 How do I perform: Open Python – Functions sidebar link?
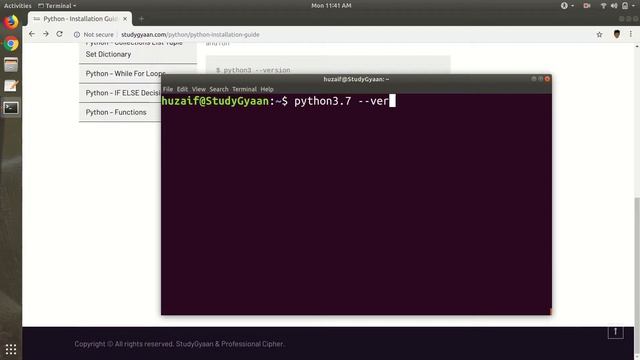[116, 112]
